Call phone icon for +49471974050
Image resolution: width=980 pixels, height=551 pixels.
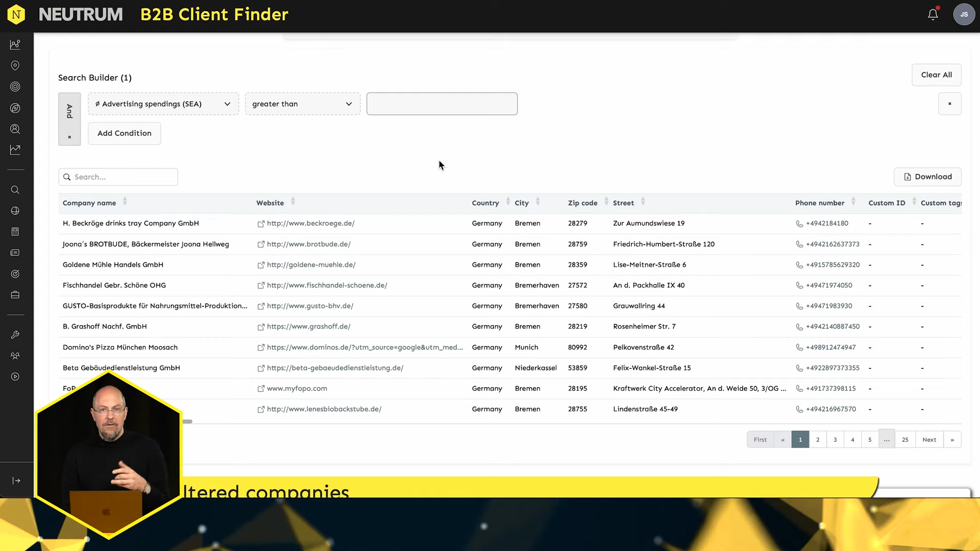(x=799, y=285)
